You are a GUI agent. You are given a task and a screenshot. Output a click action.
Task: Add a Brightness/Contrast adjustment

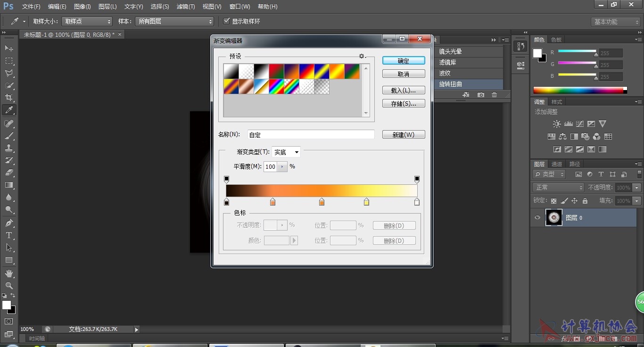(557, 124)
